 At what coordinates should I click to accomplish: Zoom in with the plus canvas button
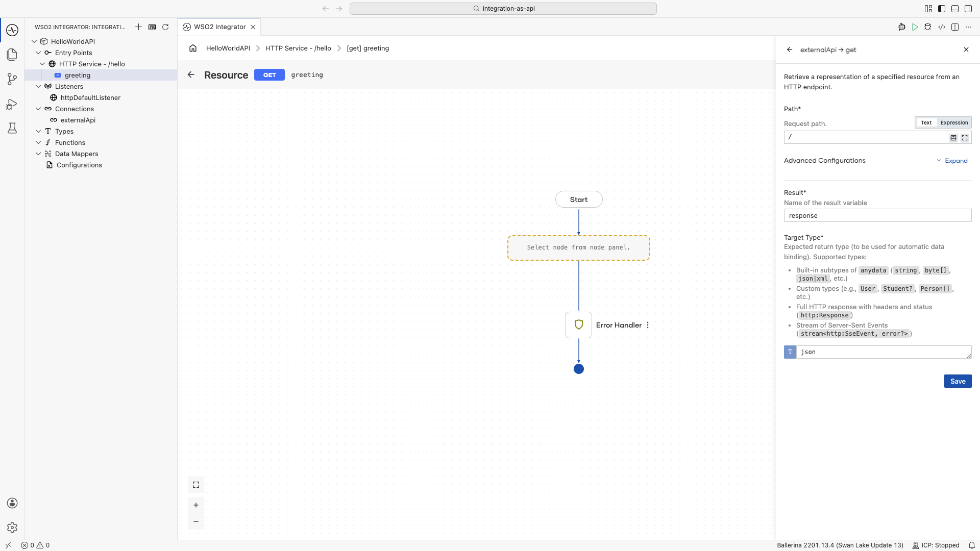point(196,505)
